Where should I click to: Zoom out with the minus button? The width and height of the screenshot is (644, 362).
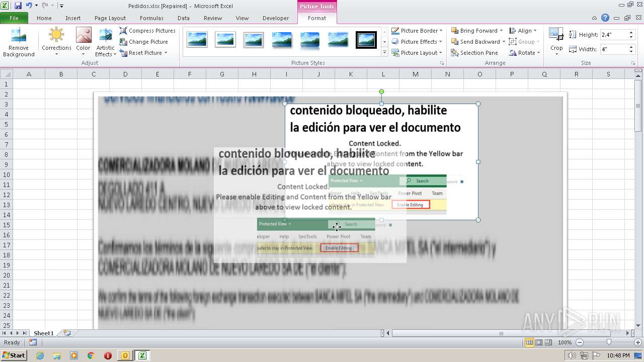[x=580, y=342]
